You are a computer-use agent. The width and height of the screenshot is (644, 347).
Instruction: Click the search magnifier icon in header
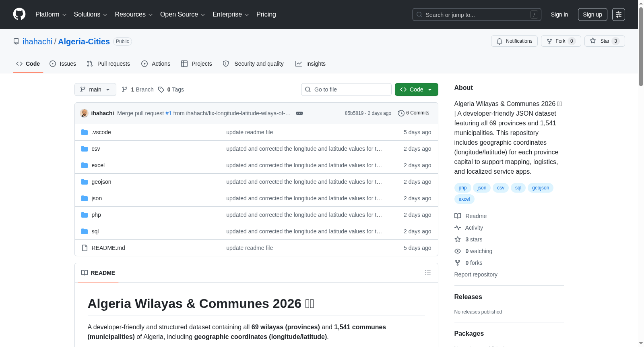419,15
